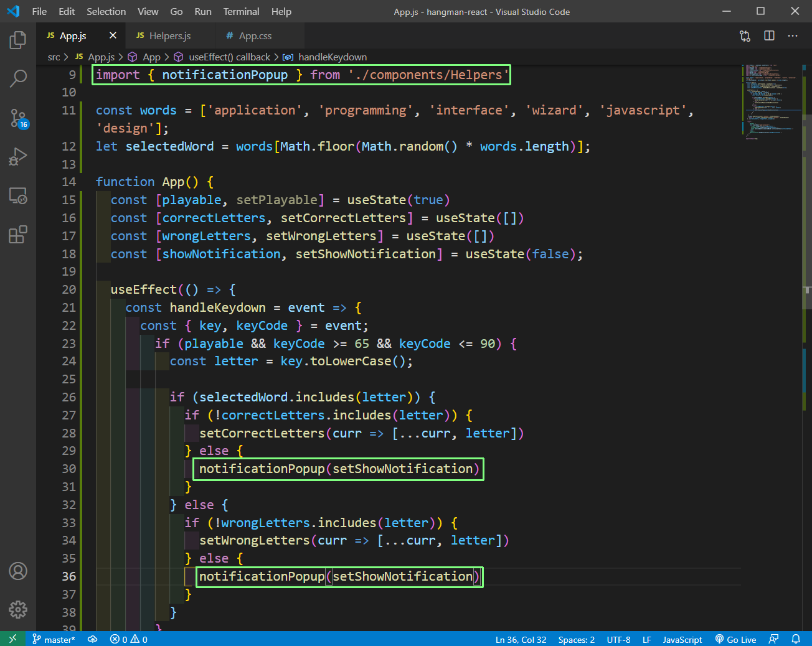This screenshot has width=812, height=646.
Task: Open the Accounts menu icon
Action: coord(18,571)
